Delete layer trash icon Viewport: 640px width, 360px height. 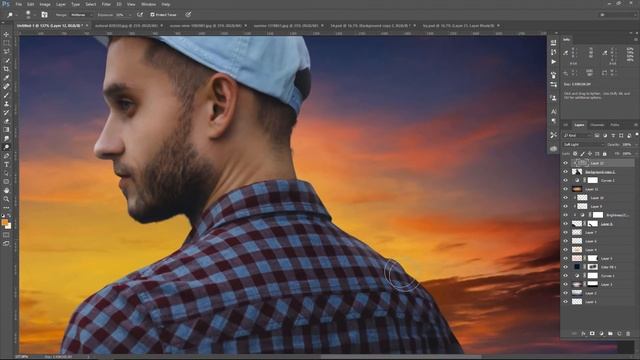pyautogui.click(x=628, y=333)
